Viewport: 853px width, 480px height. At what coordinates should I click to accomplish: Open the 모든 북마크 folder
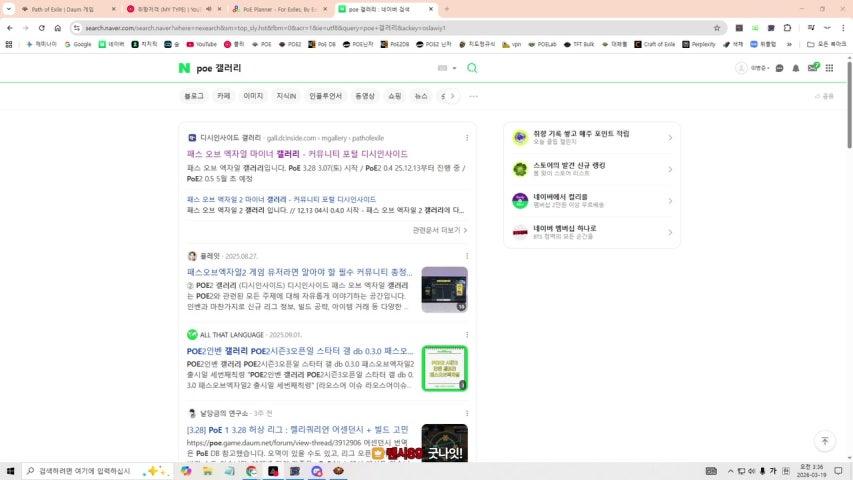coord(827,44)
